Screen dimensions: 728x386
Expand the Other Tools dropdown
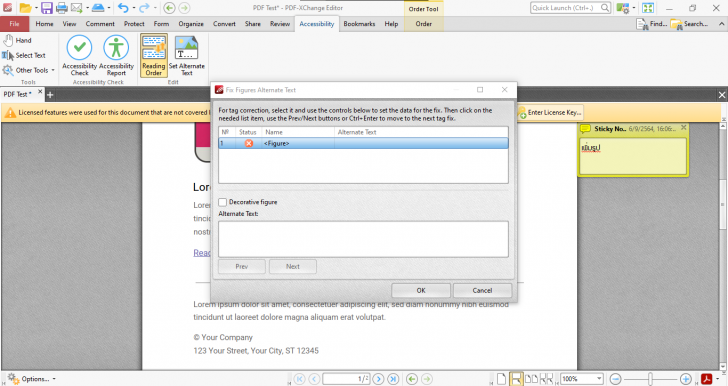coord(53,70)
